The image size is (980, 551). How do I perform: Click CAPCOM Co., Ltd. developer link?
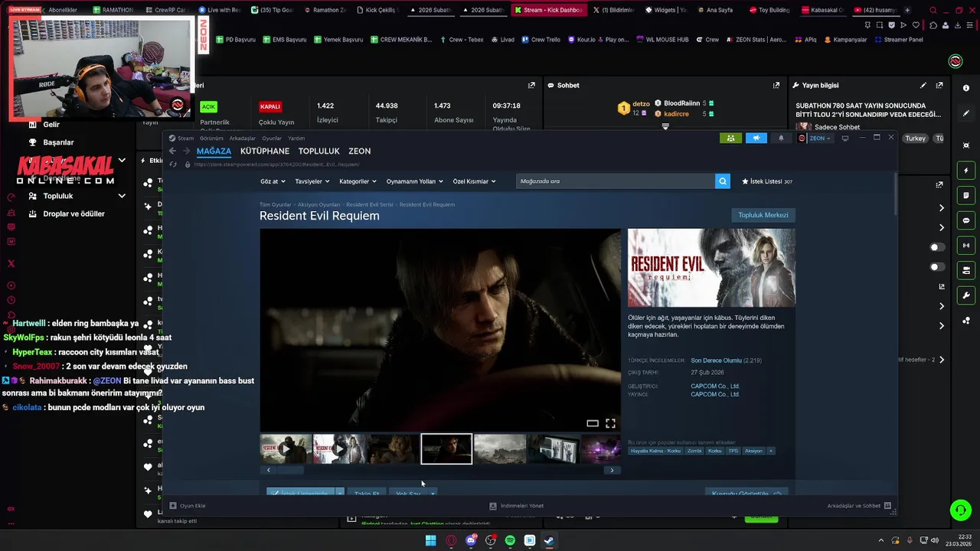pyautogui.click(x=715, y=386)
